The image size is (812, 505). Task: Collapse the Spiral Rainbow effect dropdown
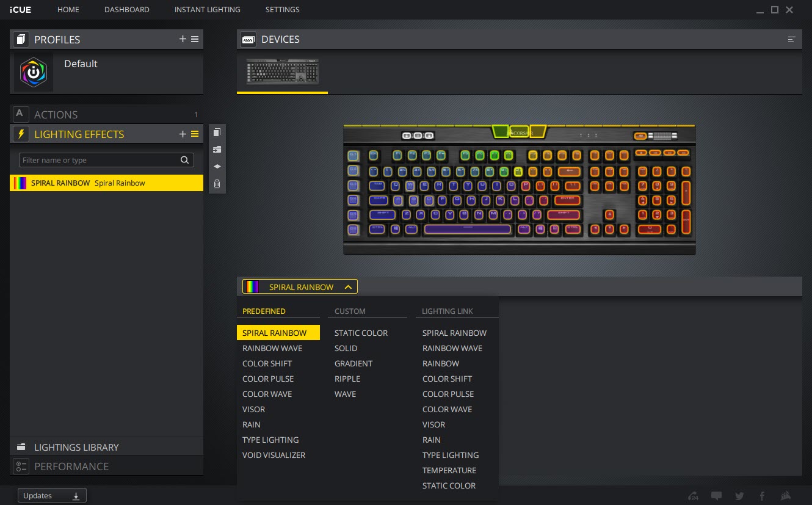(348, 287)
